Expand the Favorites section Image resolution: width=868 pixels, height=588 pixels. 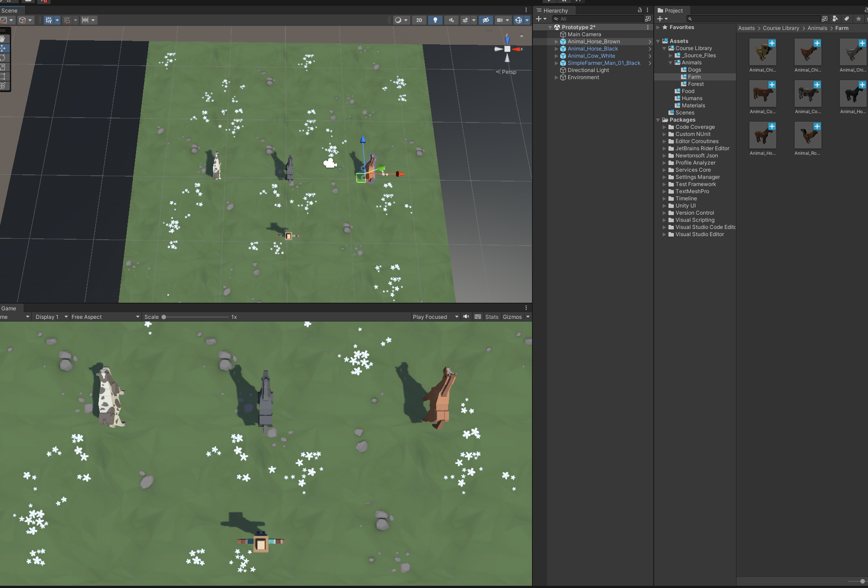pos(658,27)
